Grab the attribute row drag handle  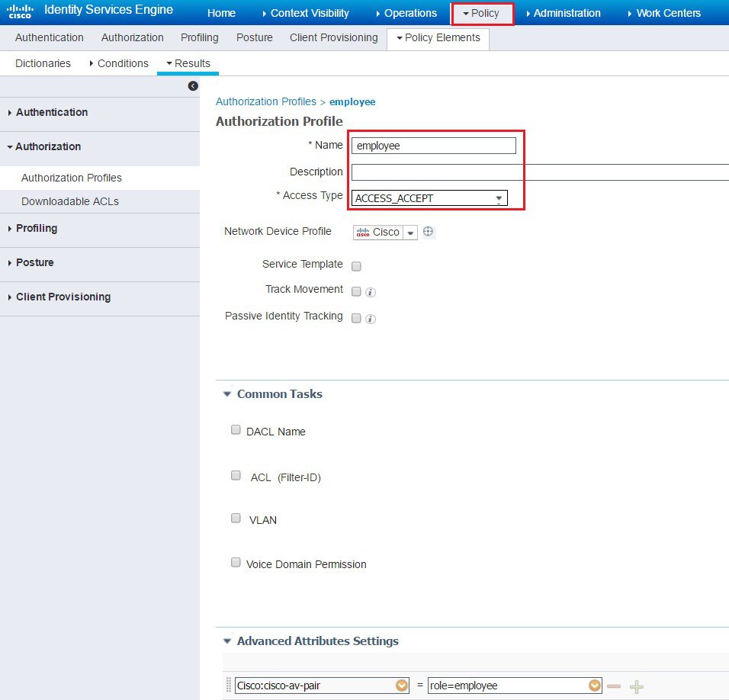click(228, 685)
